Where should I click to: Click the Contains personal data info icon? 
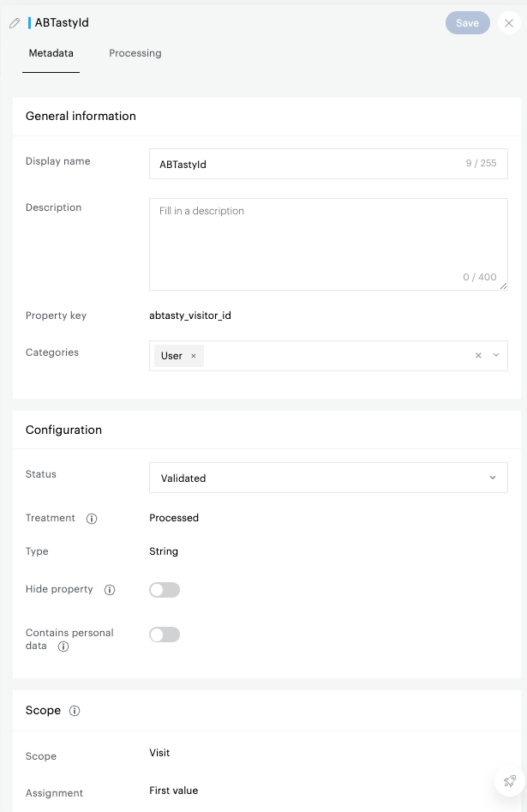coord(63,647)
